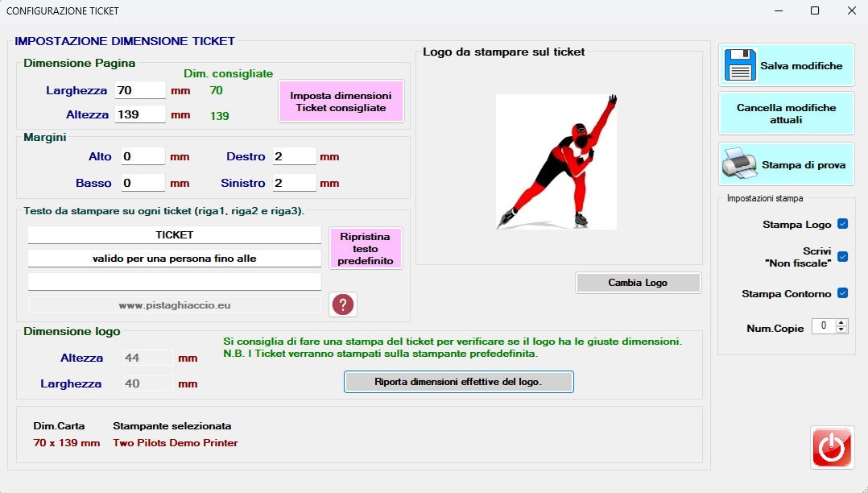The height and width of the screenshot is (493, 868).
Task: Click the floppy disk Salva modifiche icon
Action: pyautogui.click(x=740, y=66)
